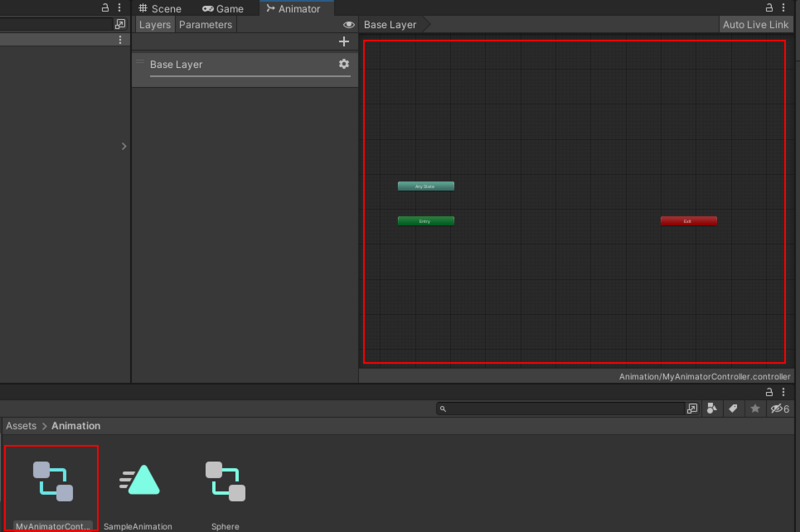Open search in new window icon in the Project toolbar

click(x=692, y=409)
